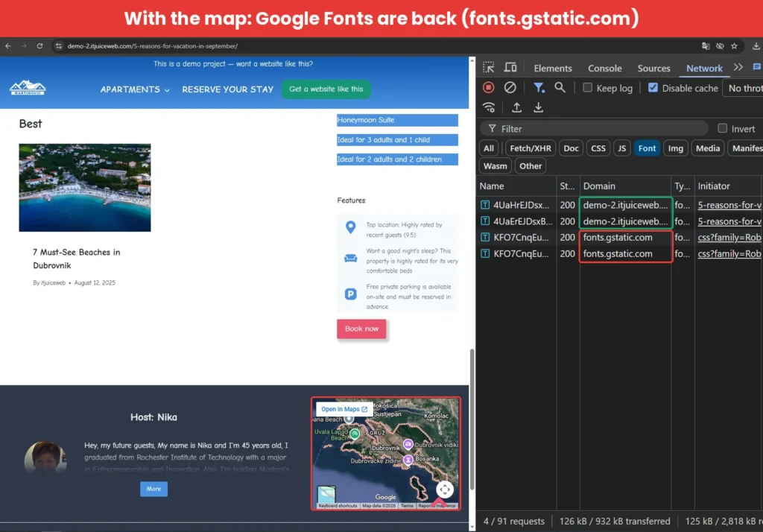
Task: Open the Sources tab
Action: point(653,68)
